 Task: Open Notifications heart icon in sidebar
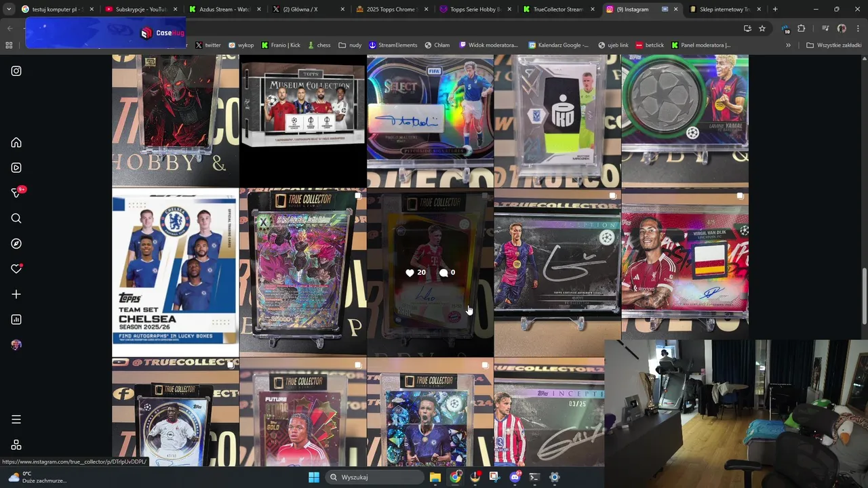click(x=16, y=269)
